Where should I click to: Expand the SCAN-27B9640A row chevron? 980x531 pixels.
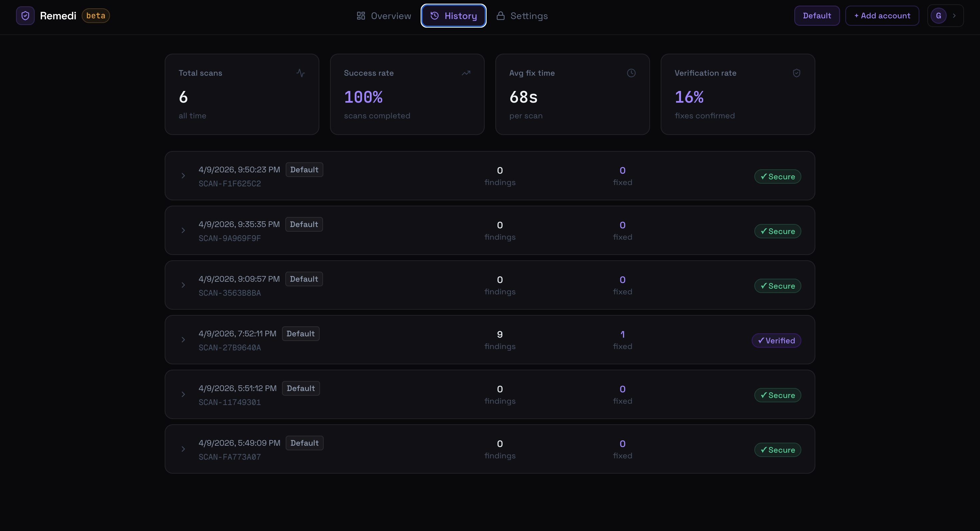point(183,340)
